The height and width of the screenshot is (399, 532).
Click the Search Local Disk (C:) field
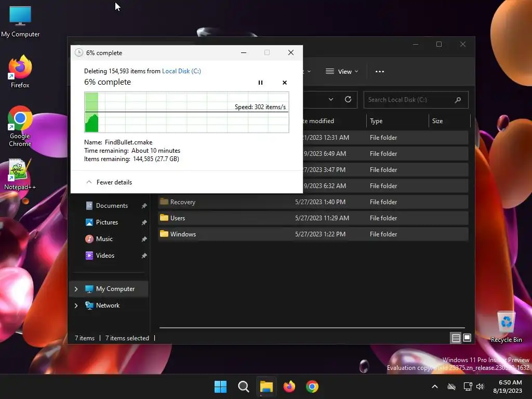pyautogui.click(x=416, y=100)
